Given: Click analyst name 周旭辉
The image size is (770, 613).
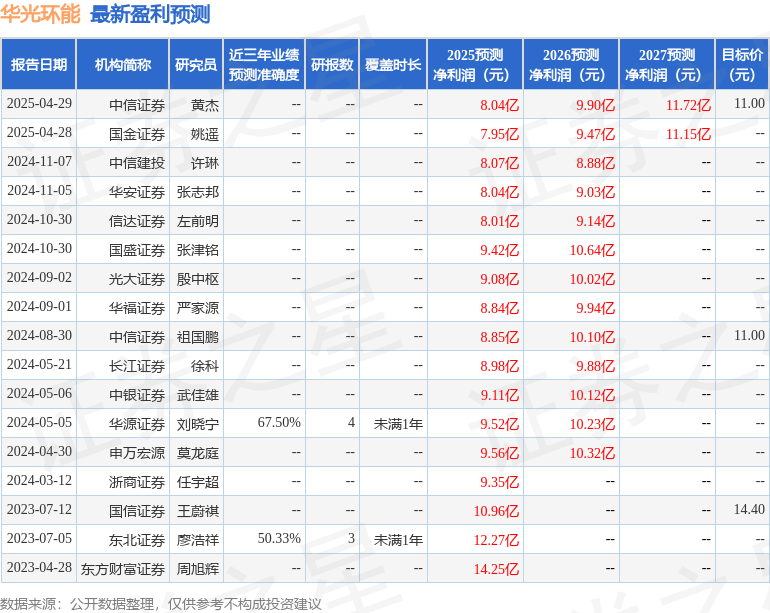Looking at the screenshot, I should tap(198, 569).
